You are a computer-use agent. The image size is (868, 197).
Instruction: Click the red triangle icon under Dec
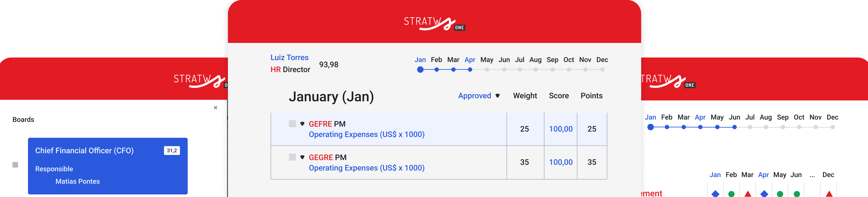tap(829, 194)
